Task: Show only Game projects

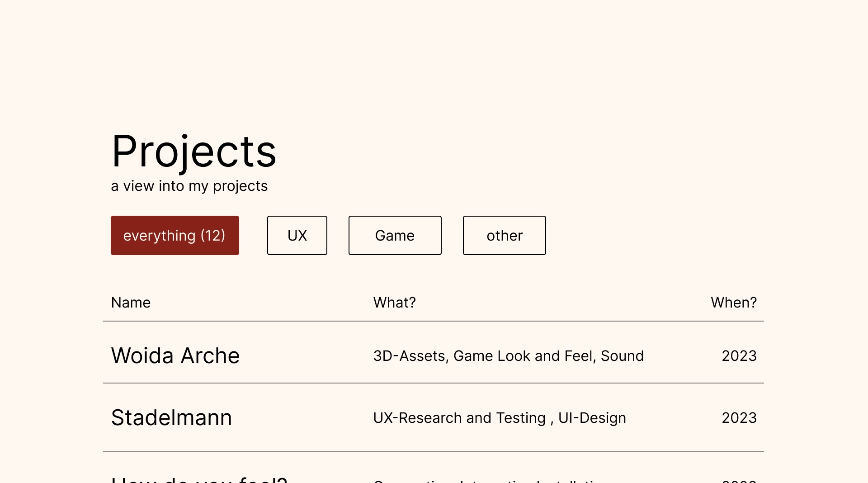Action: coord(395,235)
